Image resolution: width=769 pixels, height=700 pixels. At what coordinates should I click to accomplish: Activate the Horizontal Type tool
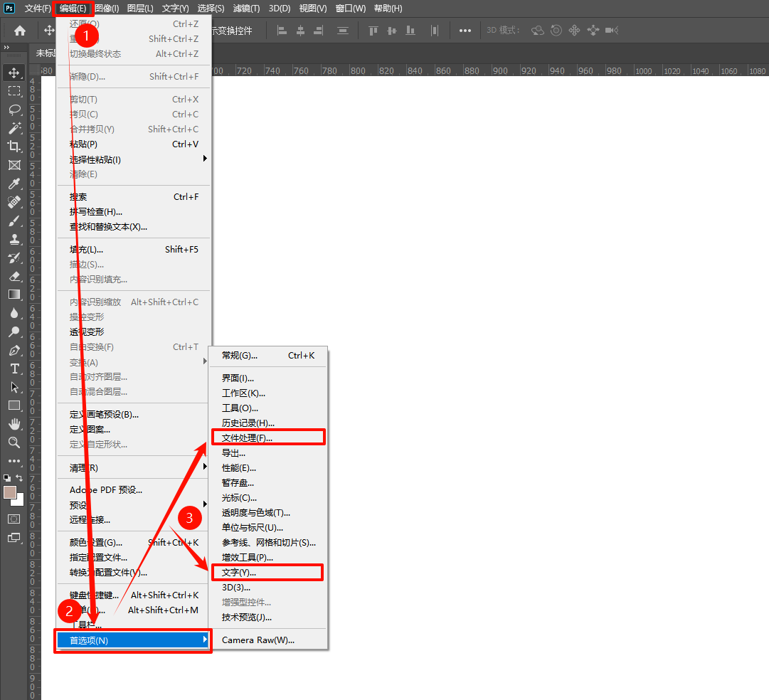pyautogui.click(x=14, y=368)
